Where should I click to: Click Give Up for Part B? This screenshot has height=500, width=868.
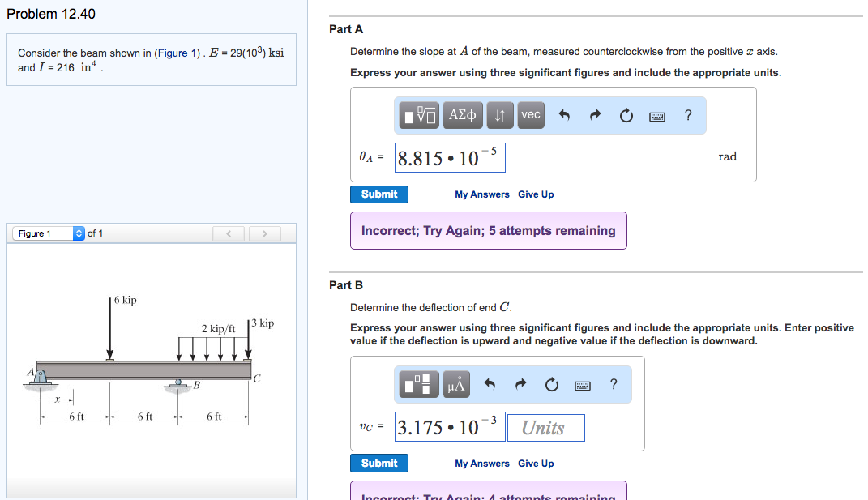[536, 463]
